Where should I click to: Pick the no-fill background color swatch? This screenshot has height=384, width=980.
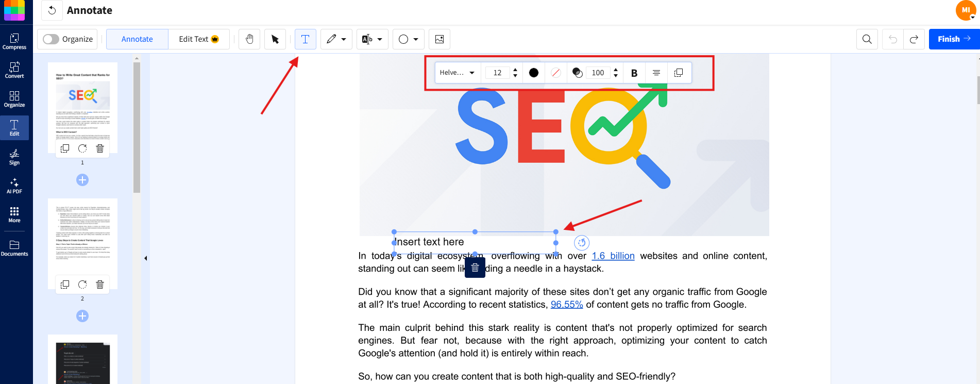[555, 73]
